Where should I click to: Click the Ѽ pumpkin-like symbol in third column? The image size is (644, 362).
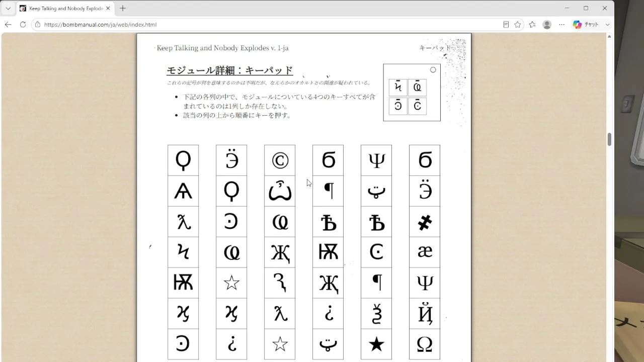280,191
